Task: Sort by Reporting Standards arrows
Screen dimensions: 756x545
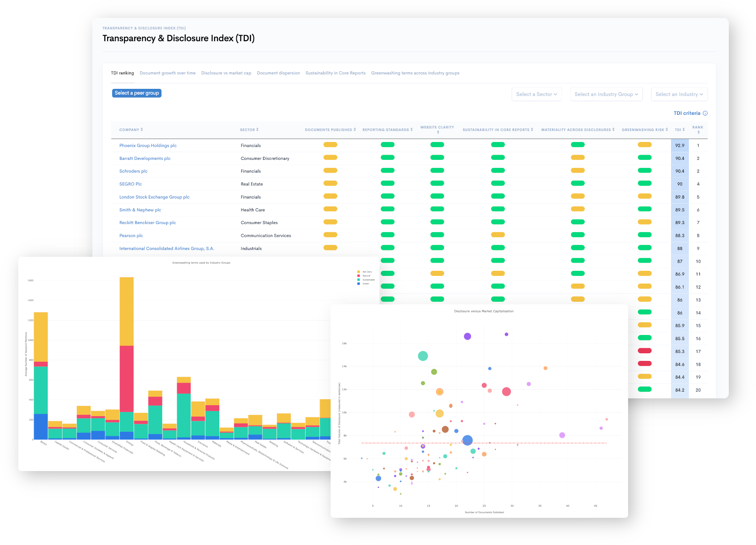Action: [411, 130]
